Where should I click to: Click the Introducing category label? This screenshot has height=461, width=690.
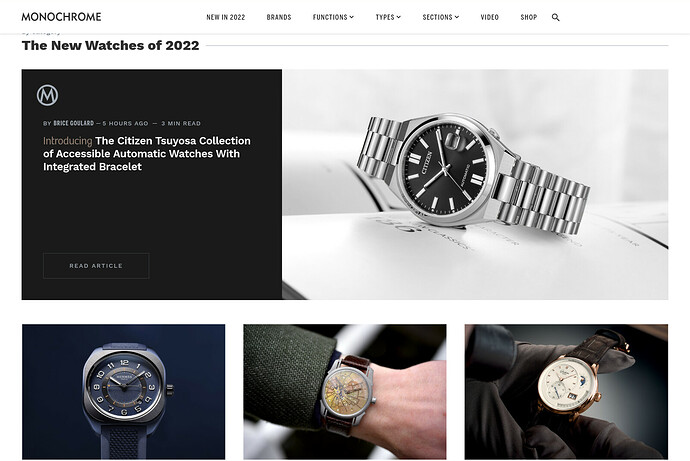point(67,141)
